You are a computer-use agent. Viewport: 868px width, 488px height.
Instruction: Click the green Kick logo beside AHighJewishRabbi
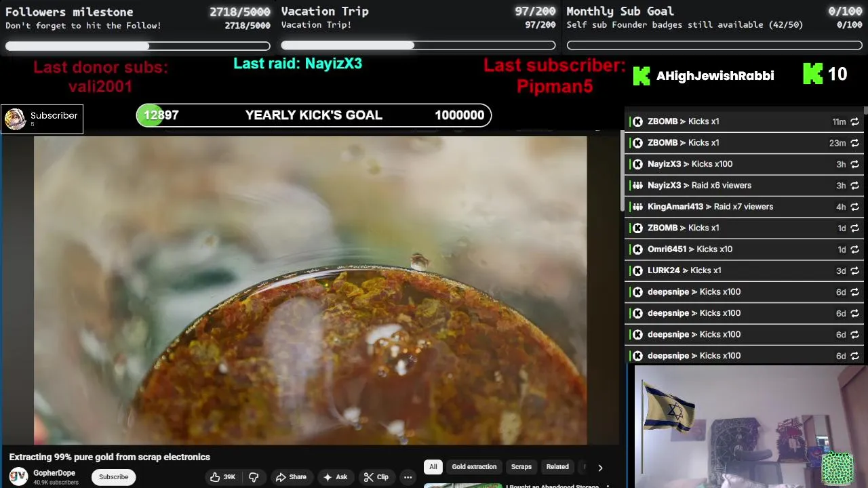[642, 76]
